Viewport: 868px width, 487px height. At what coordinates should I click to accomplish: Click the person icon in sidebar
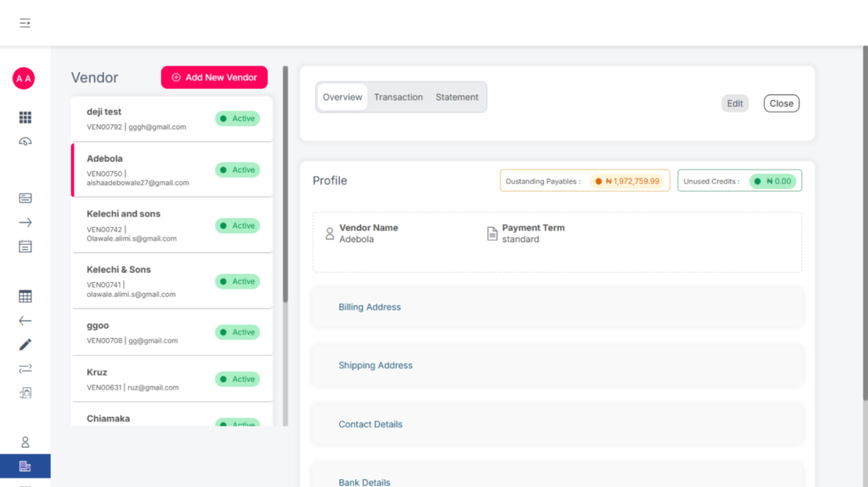(25, 442)
